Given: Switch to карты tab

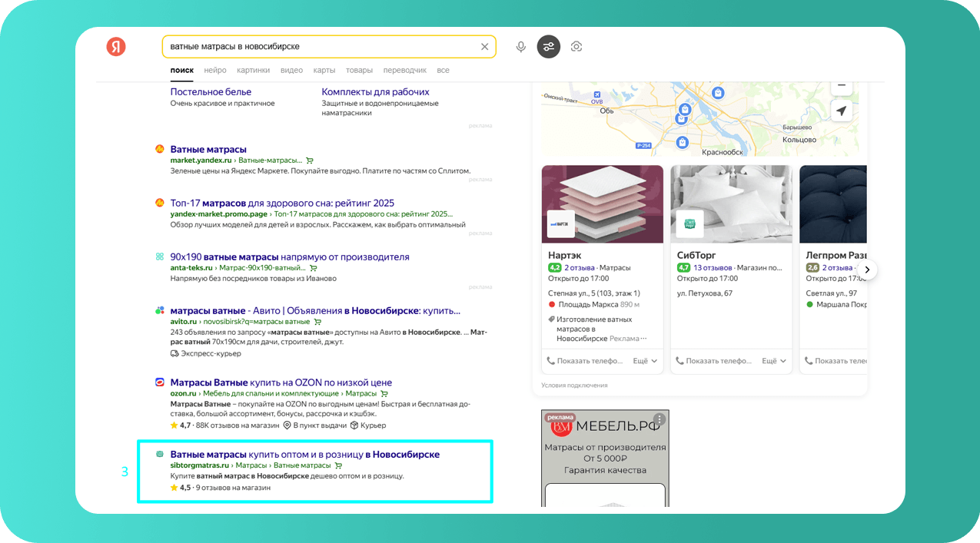Looking at the screenshot, I should tap(324, 70).
